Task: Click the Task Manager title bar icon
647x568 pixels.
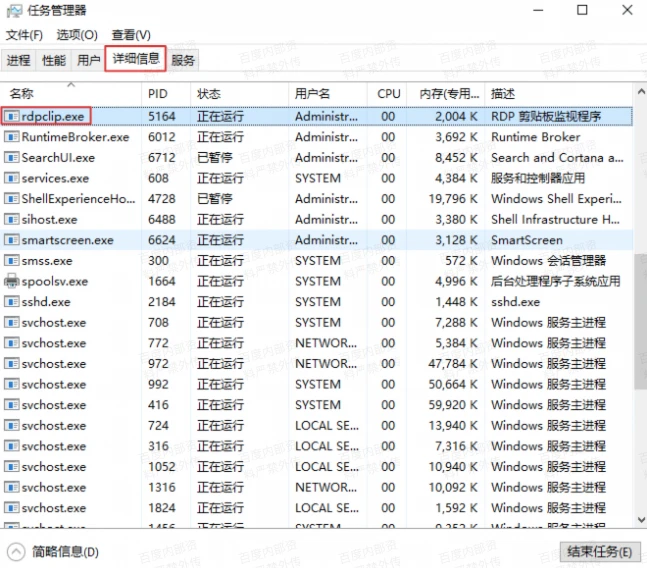Action: pyautogui.click(x=14, y=11)
